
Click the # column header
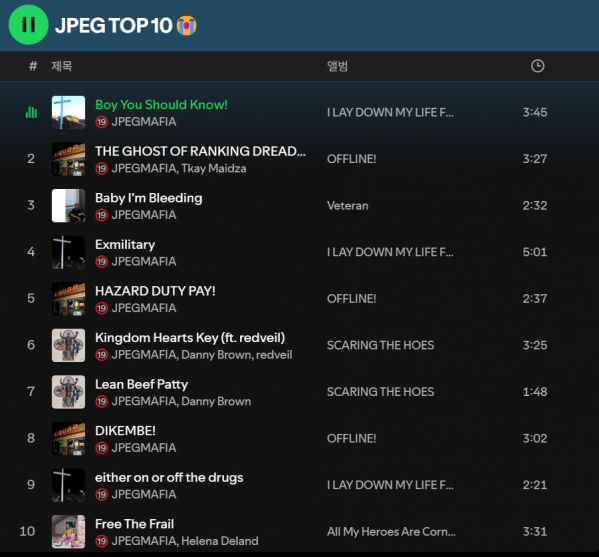[x=33, y=66]
